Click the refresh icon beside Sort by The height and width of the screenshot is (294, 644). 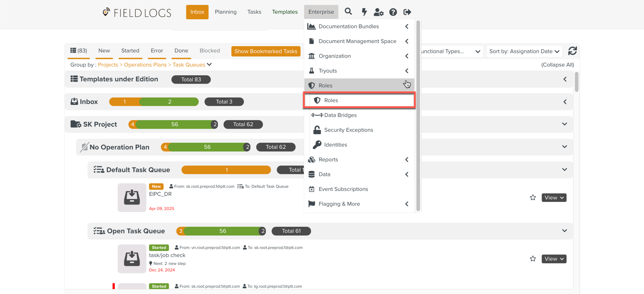coord(572,51)
